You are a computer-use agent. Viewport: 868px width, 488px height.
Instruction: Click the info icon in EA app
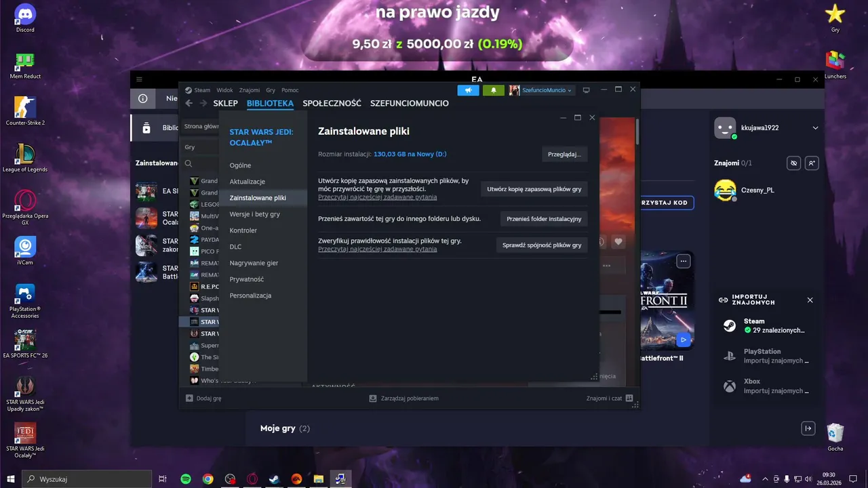[143, 98]
